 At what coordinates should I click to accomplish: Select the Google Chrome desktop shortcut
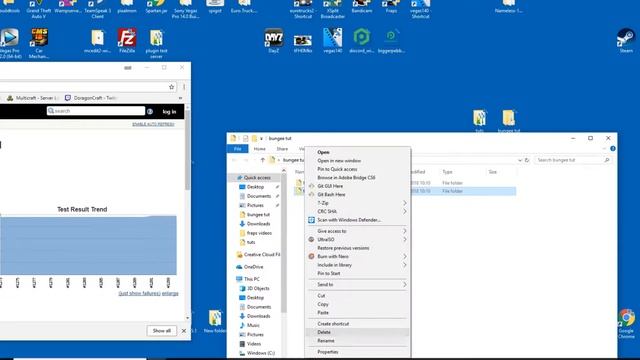coord(626,324)
